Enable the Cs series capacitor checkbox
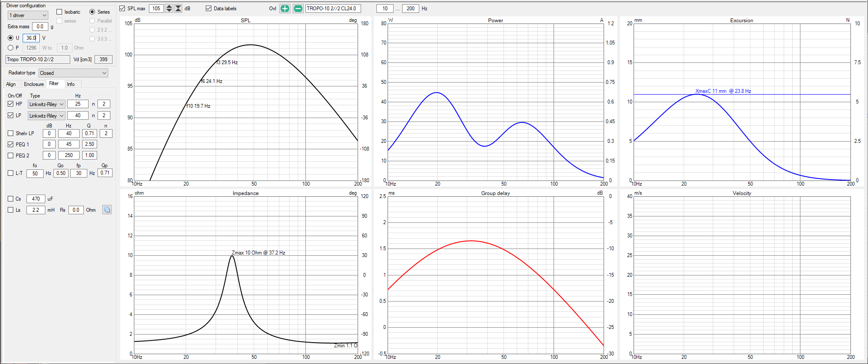 coord(11,199)
